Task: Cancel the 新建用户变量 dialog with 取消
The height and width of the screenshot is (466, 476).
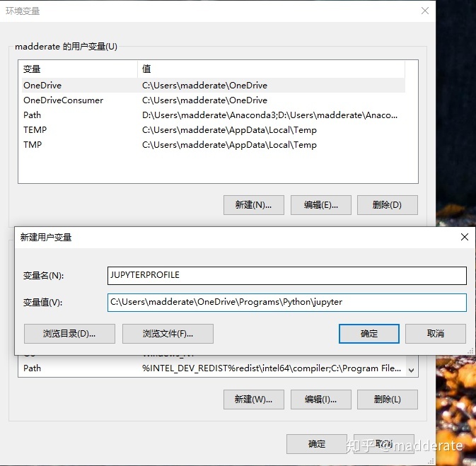Action: coord(435,334)
